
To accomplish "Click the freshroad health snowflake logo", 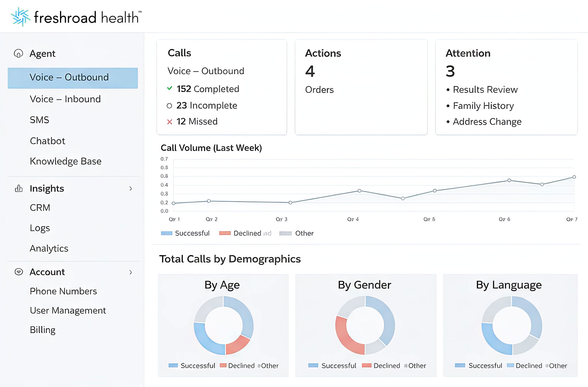I will (x=20, y=17).
